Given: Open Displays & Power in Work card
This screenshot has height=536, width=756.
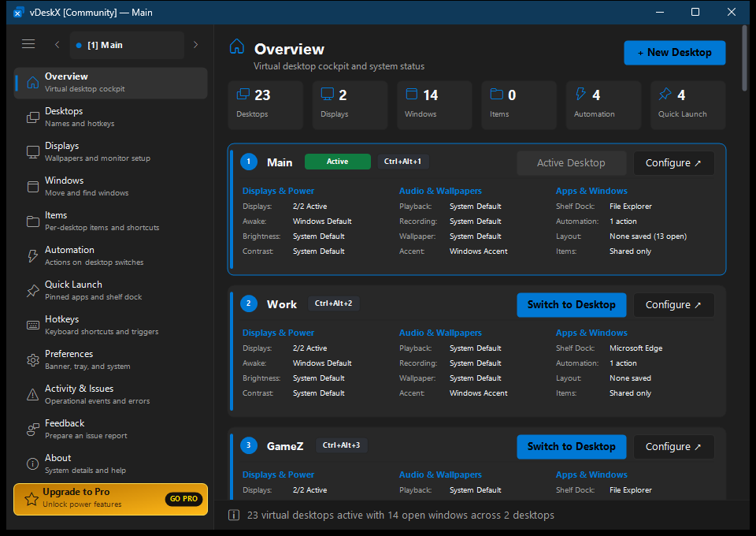Looking at the screenshot, I should [278, 333].
